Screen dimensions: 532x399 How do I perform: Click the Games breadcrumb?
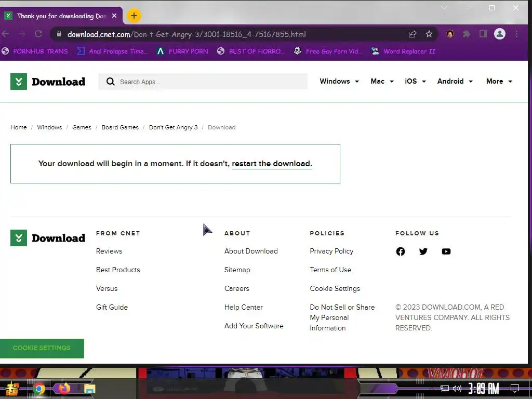[82, 128]
